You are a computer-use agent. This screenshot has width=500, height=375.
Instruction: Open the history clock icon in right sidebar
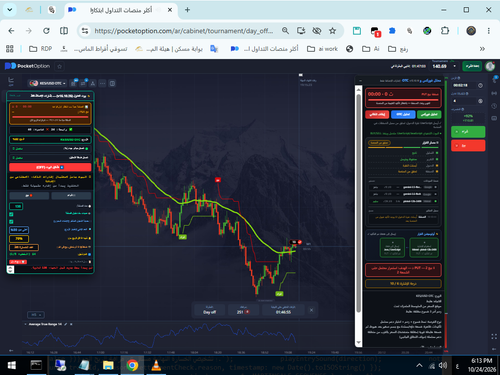494,106
